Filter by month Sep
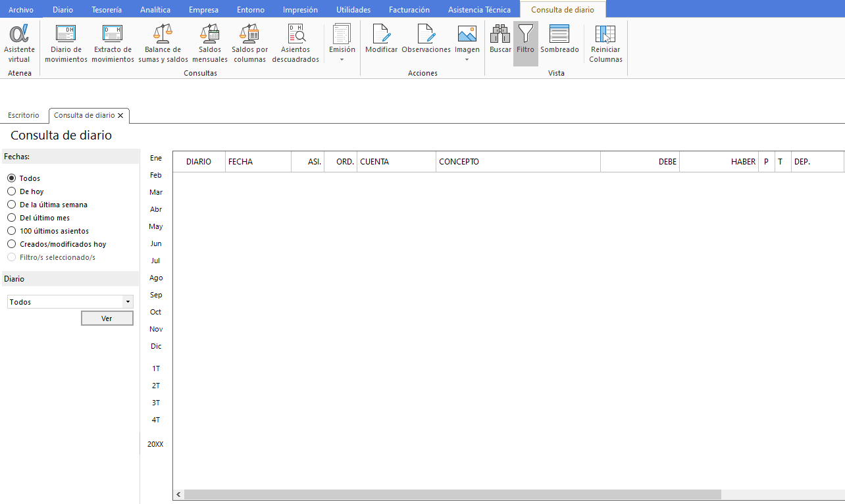 [x=156, y=295]
